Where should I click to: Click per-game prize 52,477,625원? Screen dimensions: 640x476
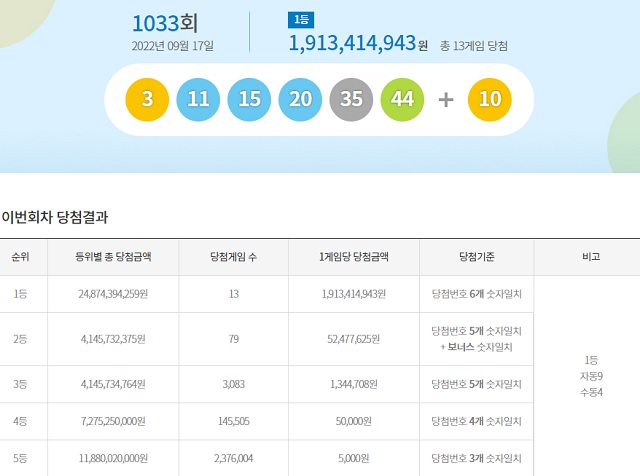pos(354,339)
